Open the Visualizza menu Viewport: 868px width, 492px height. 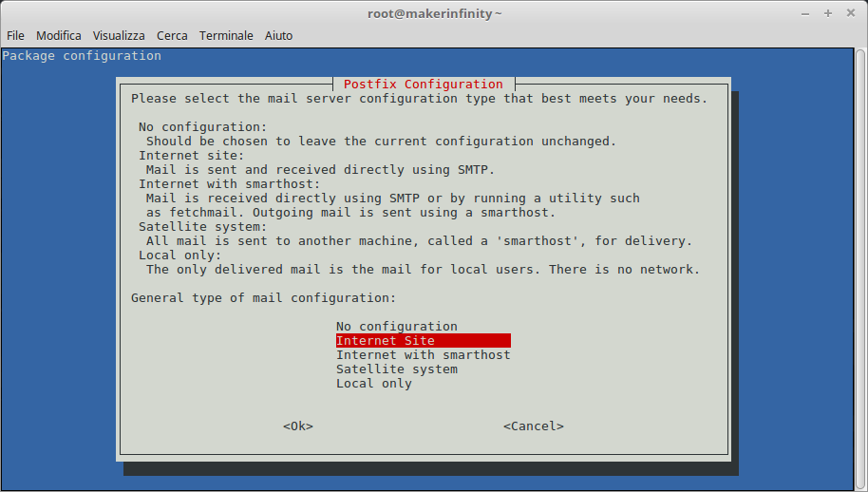click(119, 35)
